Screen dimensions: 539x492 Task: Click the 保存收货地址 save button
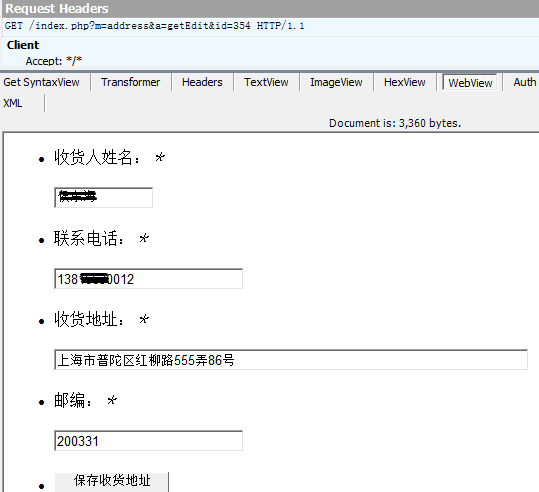pos(112,481)
